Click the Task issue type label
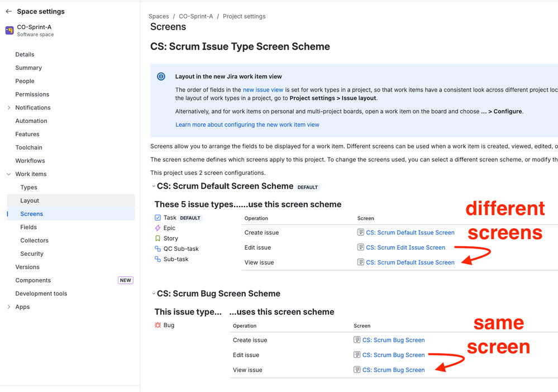The width and height of the screenshot is (558, 392). click(170, 218)
